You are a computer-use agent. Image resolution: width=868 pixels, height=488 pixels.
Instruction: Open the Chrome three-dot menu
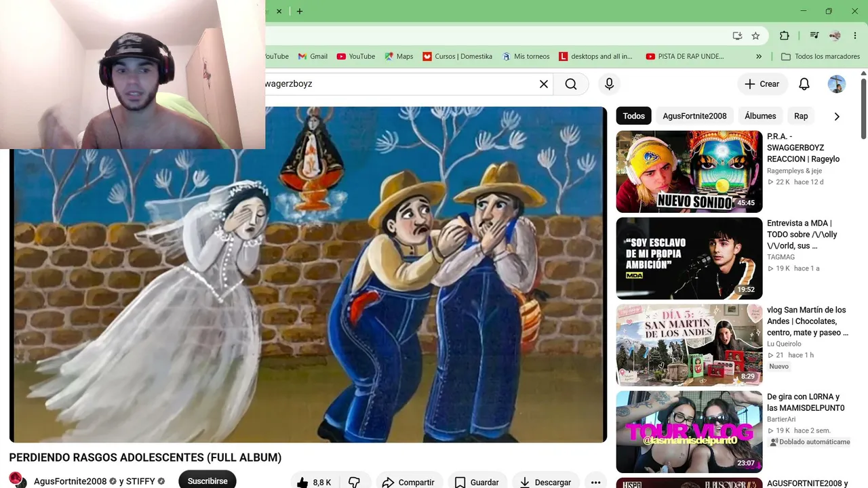pyautogui.click(x=855, y=36)
